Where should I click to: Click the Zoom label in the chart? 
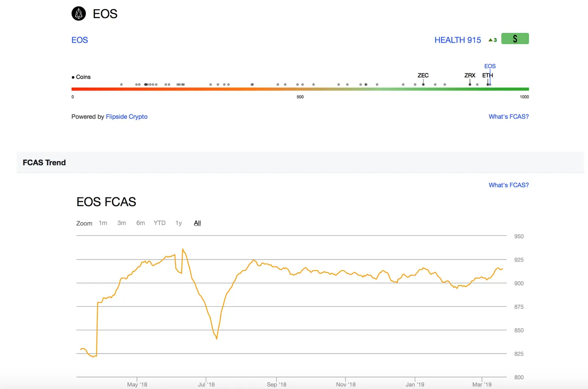point(84,223)
